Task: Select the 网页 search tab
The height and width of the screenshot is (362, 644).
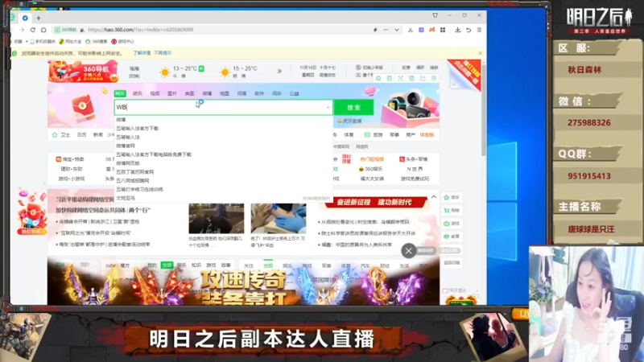Action: click(x=120, y=93)
